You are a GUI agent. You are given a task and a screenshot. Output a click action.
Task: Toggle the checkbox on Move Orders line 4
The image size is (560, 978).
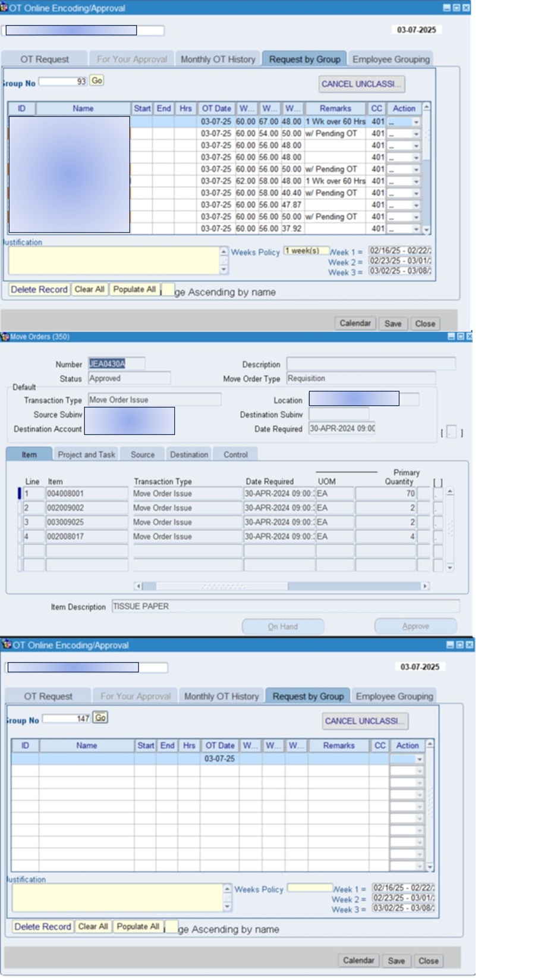pyautogui.click(x=438, y=537)
